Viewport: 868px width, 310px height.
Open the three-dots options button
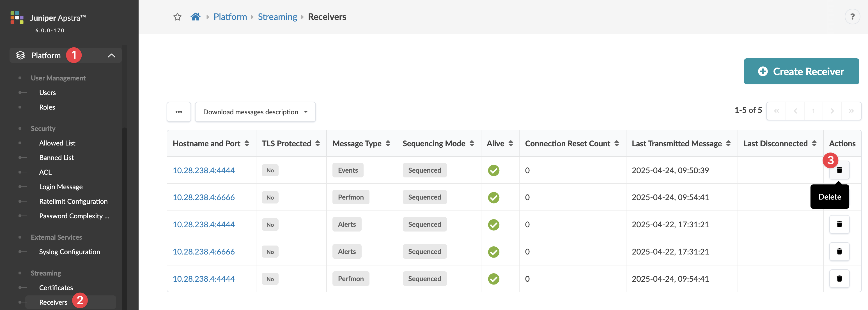(179, 112)
